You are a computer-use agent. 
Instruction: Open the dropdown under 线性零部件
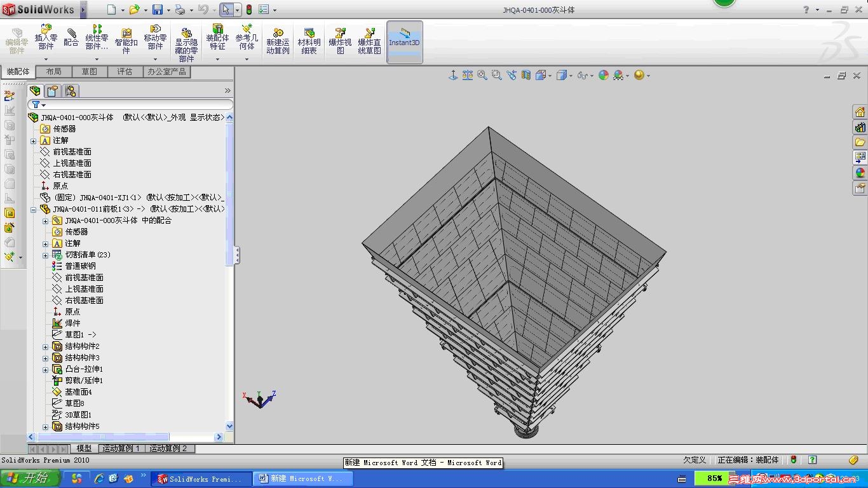coord(97,60)
